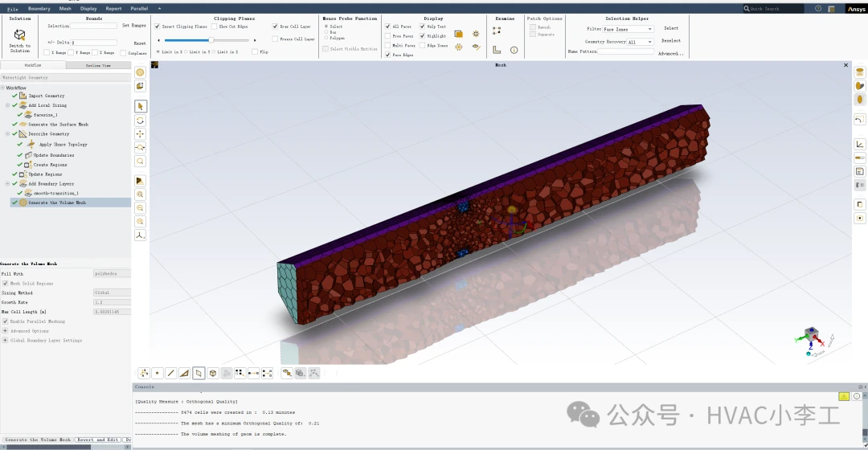Image resolution: width=868 pixels, height=450 pixels.
Task: Click the axis triad icon in left toolbar
Action: pyautogui.click(x=141, y=235)
